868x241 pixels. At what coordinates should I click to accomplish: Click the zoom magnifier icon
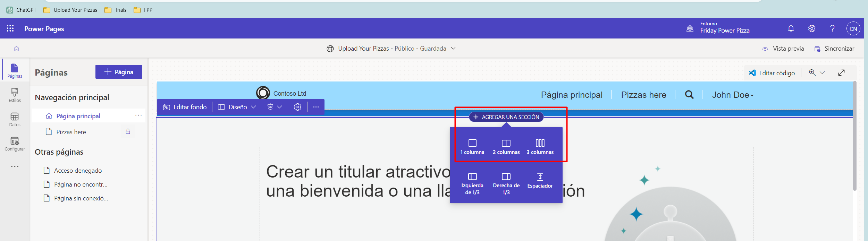pos(812,72)
